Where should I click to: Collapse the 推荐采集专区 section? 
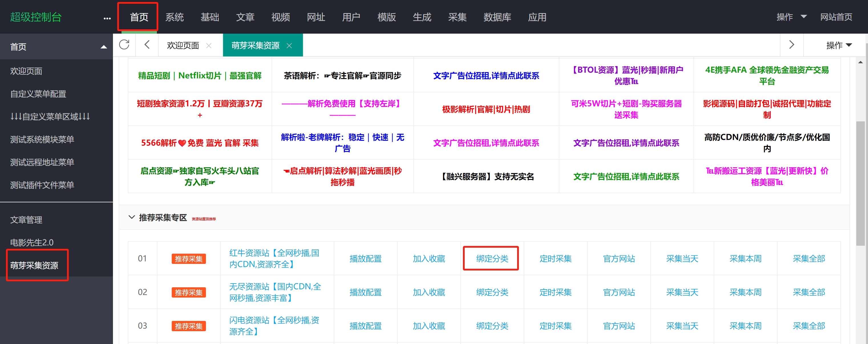(132, 217)
